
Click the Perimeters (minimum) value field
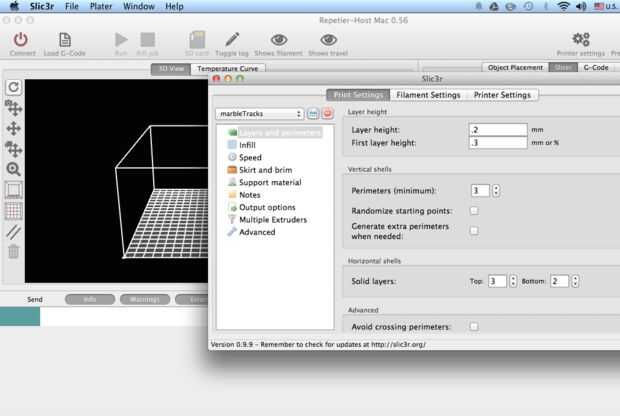click(480, 191)
